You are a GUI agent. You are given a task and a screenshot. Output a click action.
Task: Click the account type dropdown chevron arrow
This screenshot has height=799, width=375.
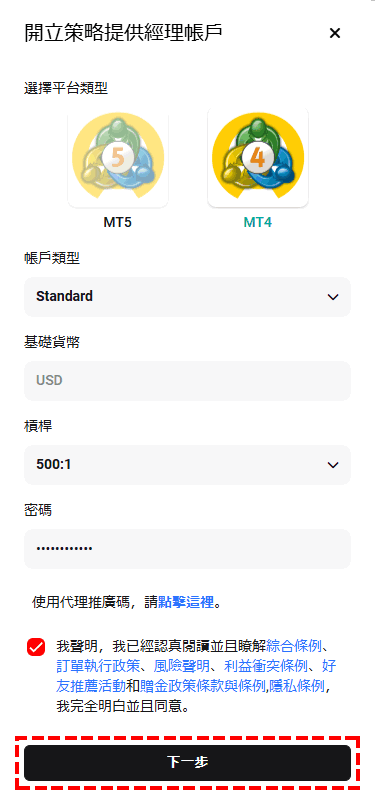point(333,297)
